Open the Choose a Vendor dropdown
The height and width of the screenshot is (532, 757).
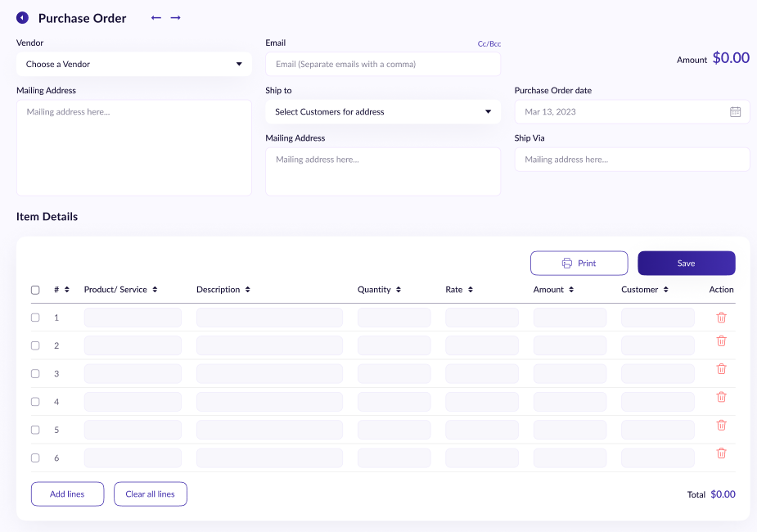[134, 65]
